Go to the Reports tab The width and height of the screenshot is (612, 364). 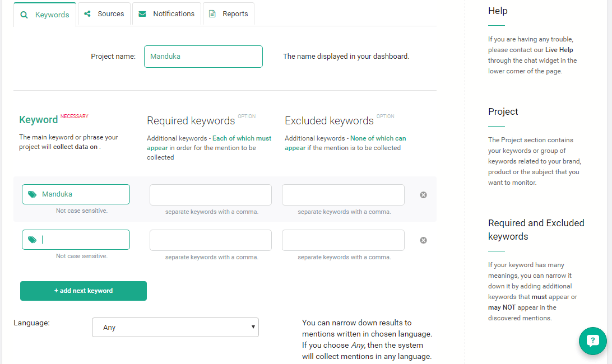[x=229, y=14]
